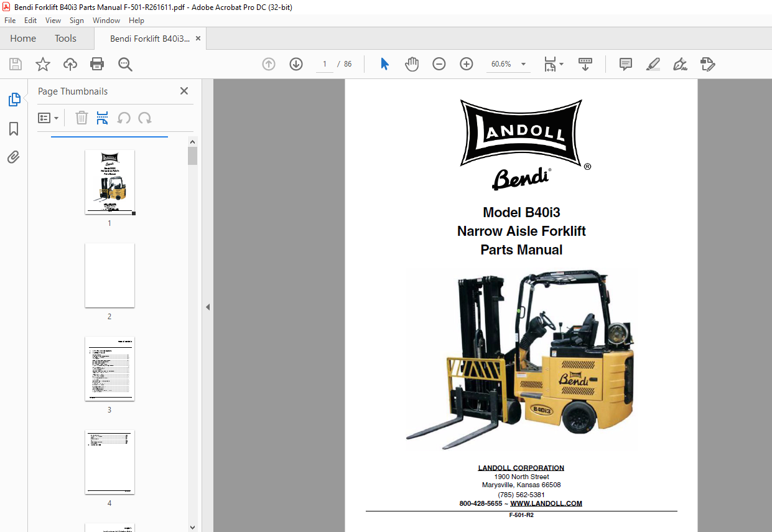The height and width of the screenshot is (532, 772).
Task: Activate the Hand pan tool
Action: (412, 64)
